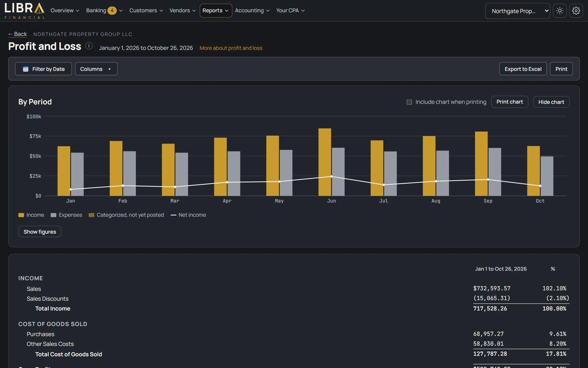
Task: Open the Accounting menu
Action: click(x=252, y=11)
